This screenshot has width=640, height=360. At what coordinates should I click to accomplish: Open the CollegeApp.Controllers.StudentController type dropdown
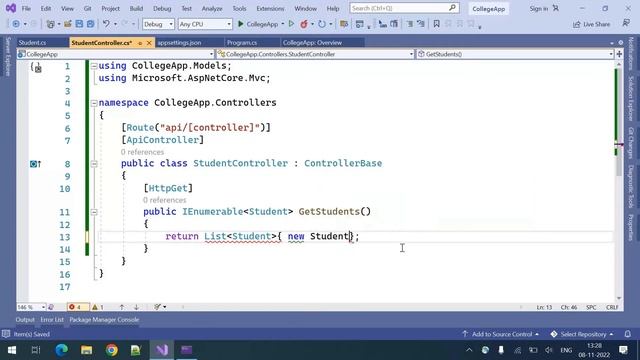coord(315,54)
